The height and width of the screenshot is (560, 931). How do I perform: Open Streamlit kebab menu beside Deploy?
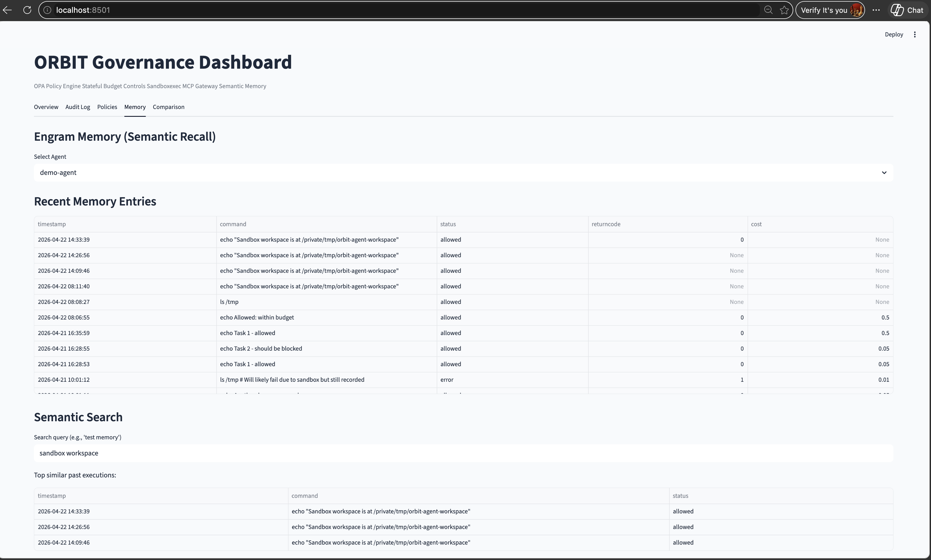point(914,34)
